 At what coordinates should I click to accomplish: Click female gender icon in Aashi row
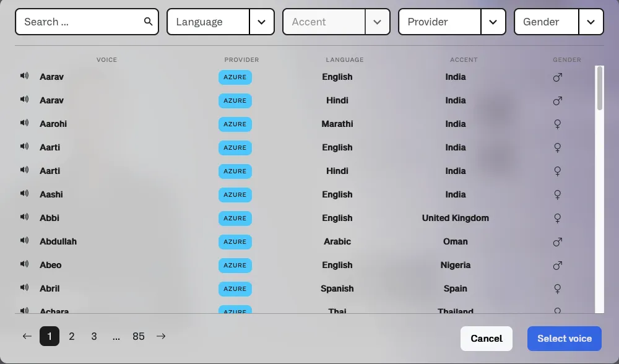click(558, 194)
